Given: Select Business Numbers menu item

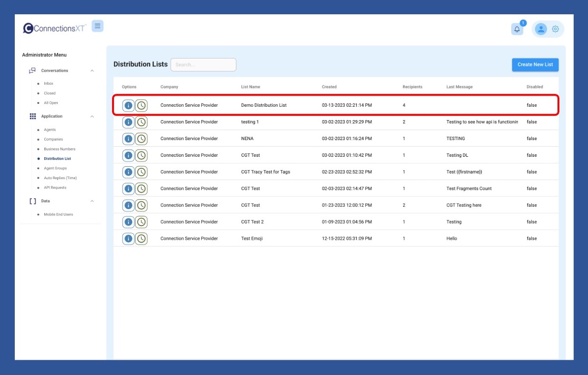Looking at the screenshot, I should point(60,149).
